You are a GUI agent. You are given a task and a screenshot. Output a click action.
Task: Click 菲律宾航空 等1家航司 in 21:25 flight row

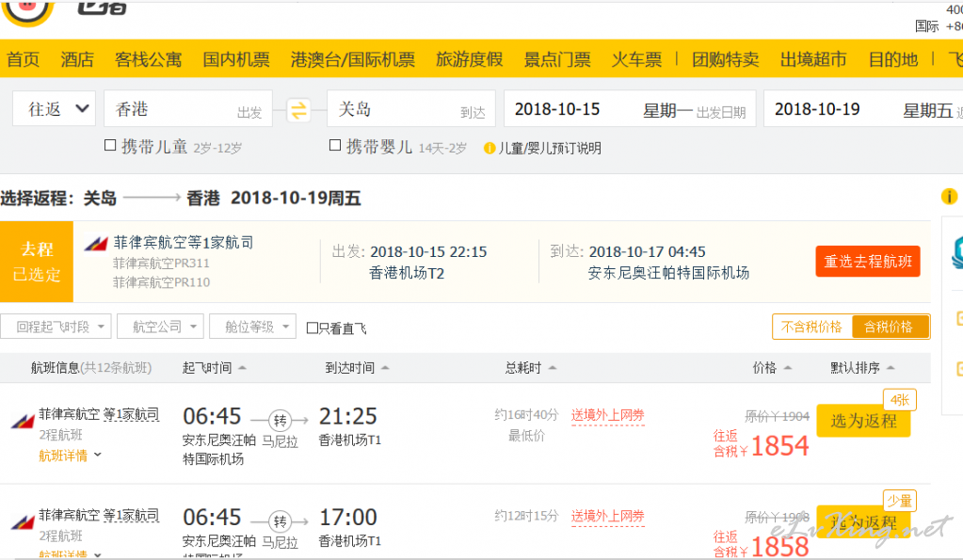coord(99,414)
